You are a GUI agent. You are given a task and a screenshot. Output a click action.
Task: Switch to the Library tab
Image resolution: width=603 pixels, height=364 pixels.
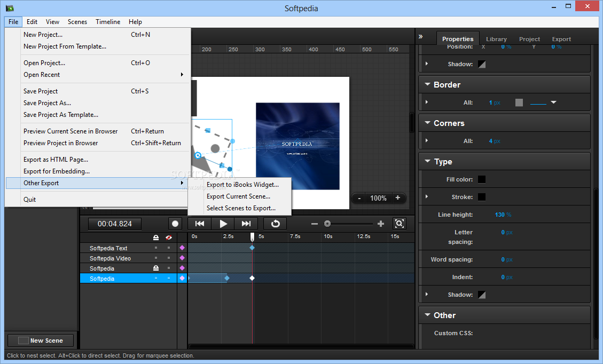[x=496, y=39]
